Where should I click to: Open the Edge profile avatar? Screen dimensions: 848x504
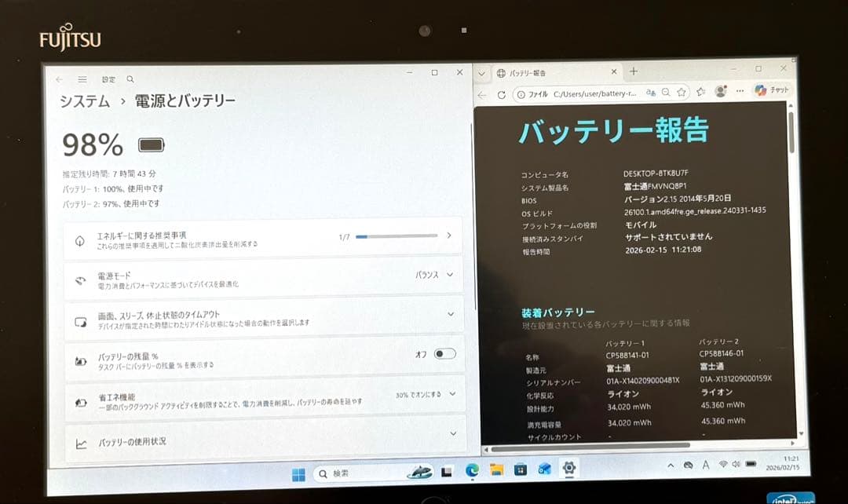click(720, 91)
